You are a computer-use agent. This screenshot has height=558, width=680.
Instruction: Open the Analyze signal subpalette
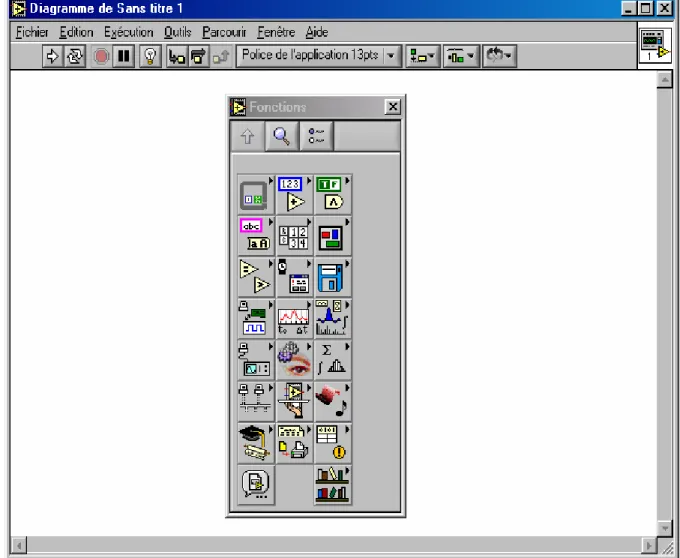pyautogui.click(x=332, y=319)
